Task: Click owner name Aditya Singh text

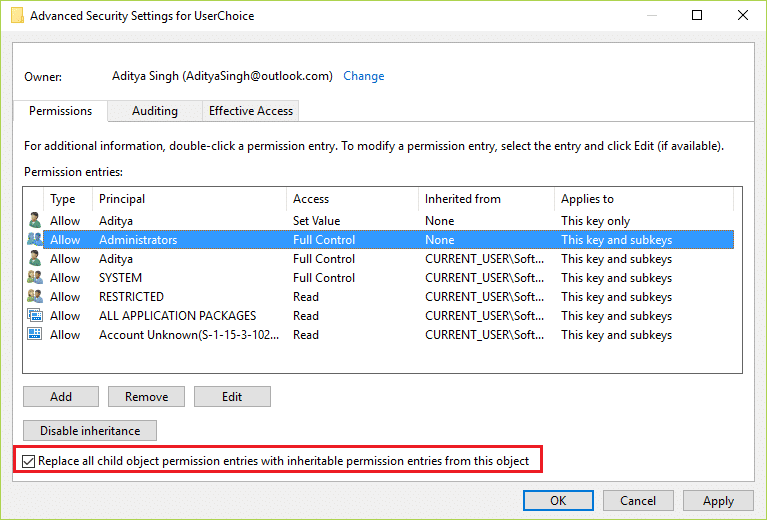Action: pos(222,76)
